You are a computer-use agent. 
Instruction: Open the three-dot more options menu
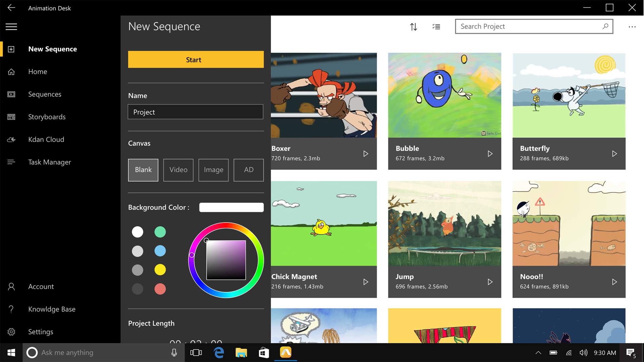[x=632, y=27]
